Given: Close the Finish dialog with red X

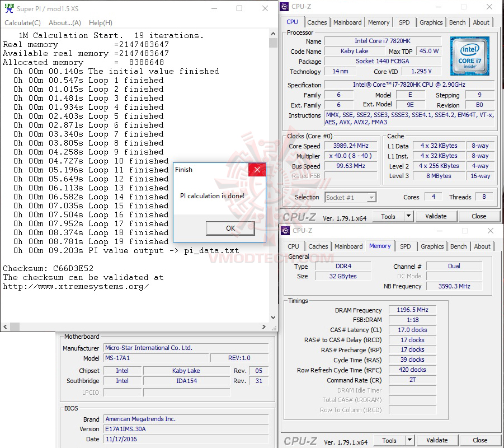Looking at the screenshot, I should [257, 170].
